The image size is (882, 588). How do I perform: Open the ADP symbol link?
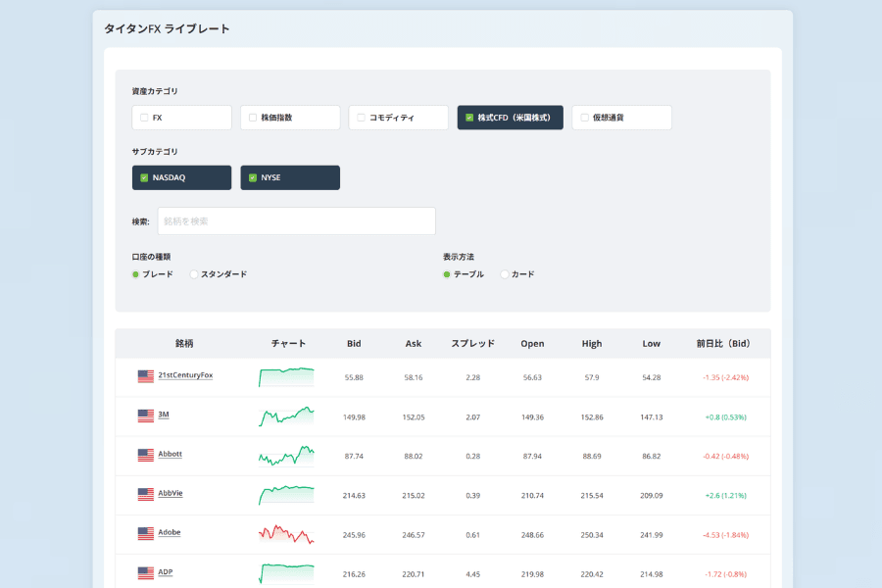(166, 571)
